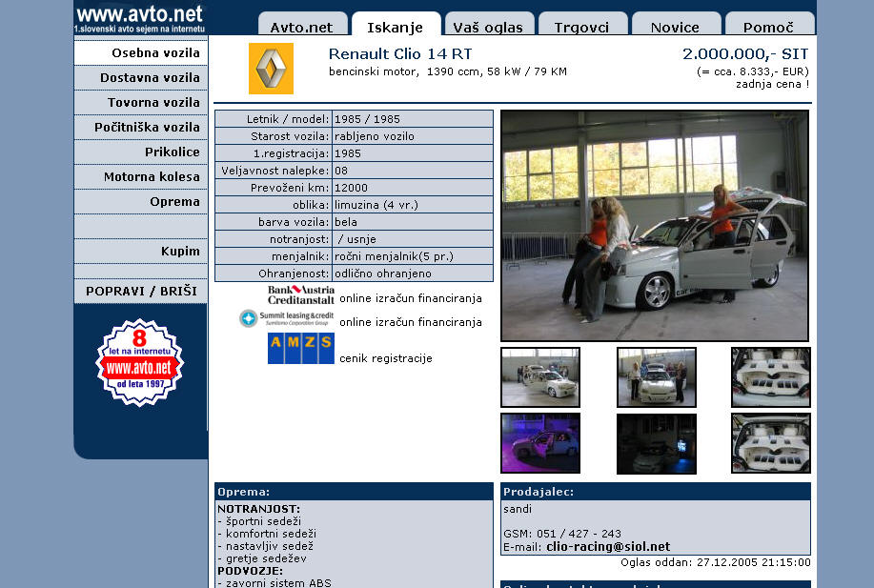The height and width of the screenshot is (588, 874).
Task: Click the Letnik / model value 1985 / 1985
Action: pyautogui.click(x=367, y=119)
